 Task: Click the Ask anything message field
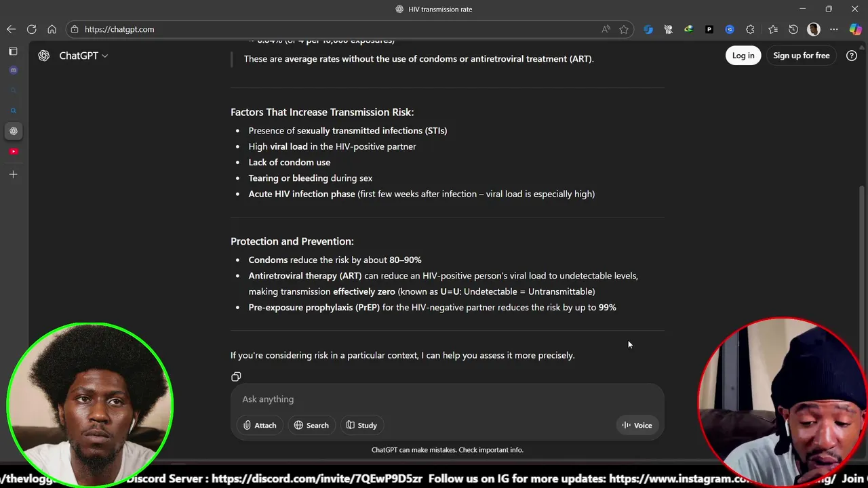click(x=448, y=399)
